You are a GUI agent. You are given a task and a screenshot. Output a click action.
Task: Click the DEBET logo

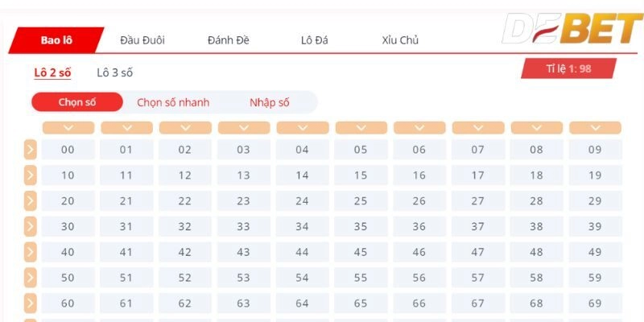[x=572, y=28]
